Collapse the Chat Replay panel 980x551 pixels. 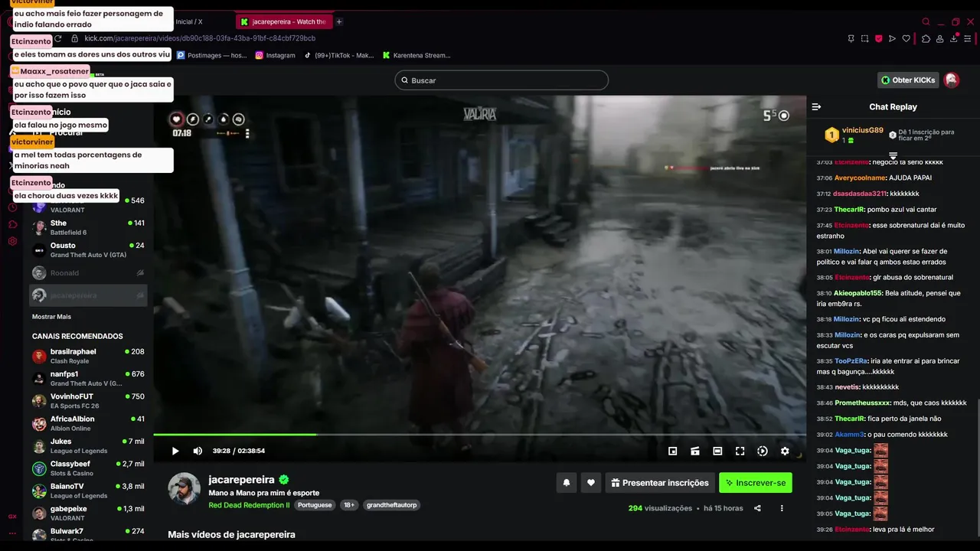point(816,107)
